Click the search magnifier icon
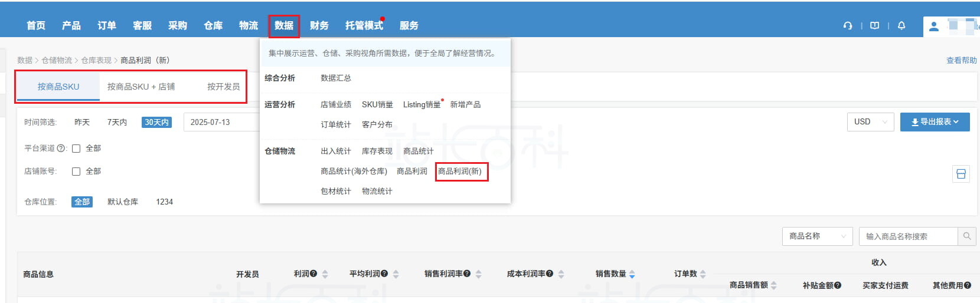 [967, 236]
